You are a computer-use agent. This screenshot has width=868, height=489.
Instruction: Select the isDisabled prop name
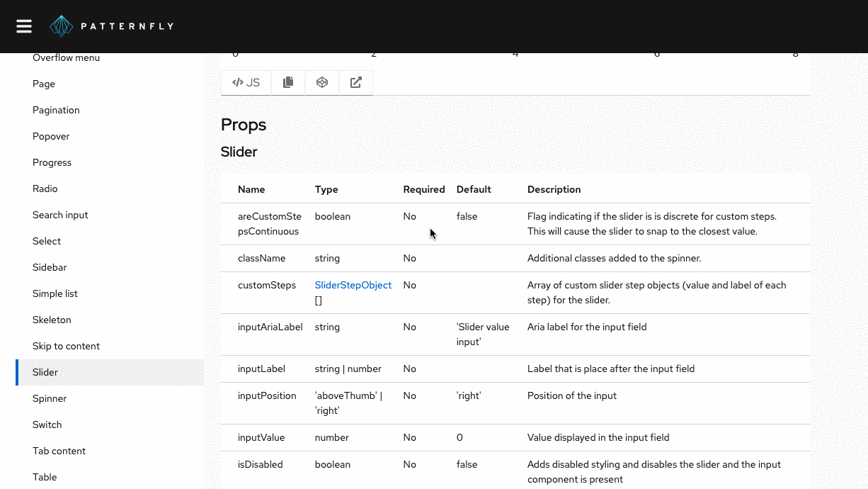[x=261, y=464]
